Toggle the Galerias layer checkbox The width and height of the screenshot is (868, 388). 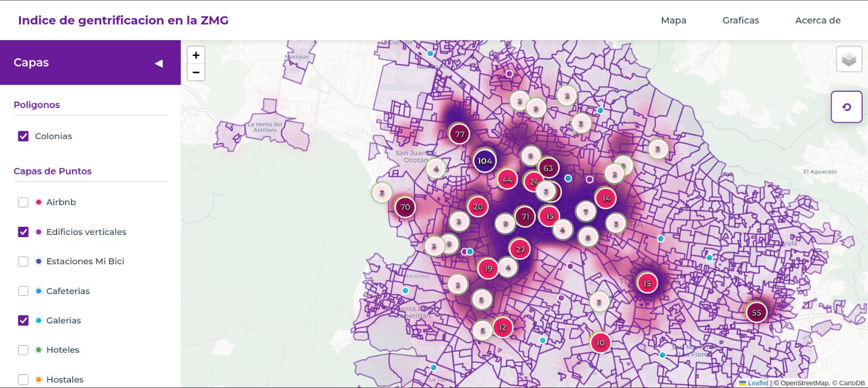click(23, 320)
